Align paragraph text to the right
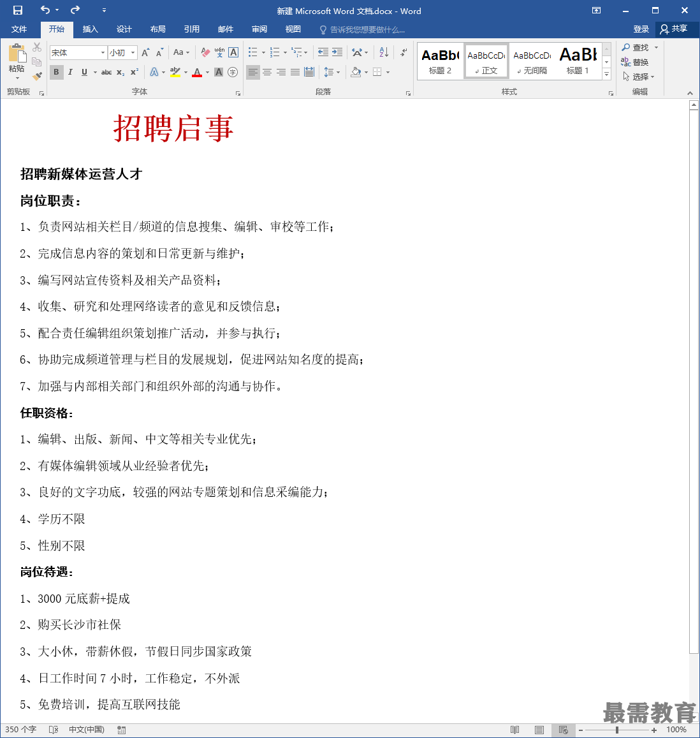Image resolution: width=700 pixels, height=738 pixels. point(281,72)
